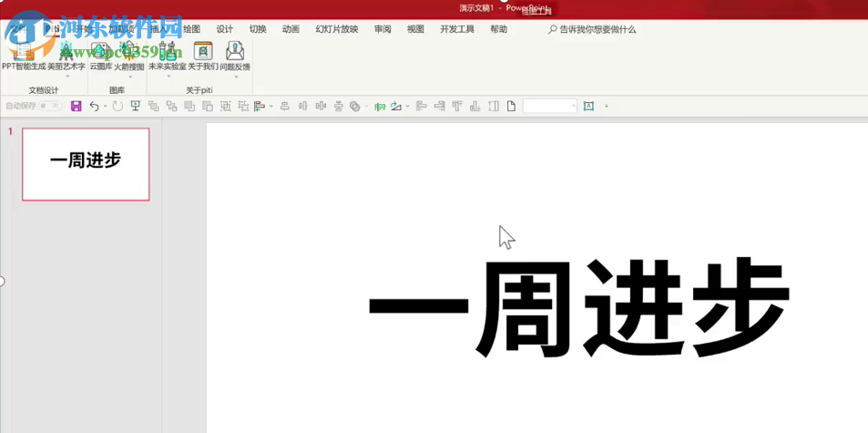Image resolution: width=868 pixels, height=433 pixels.
Task: Open customize quick access toolbar arrow
Action: (x=607, y=107)
